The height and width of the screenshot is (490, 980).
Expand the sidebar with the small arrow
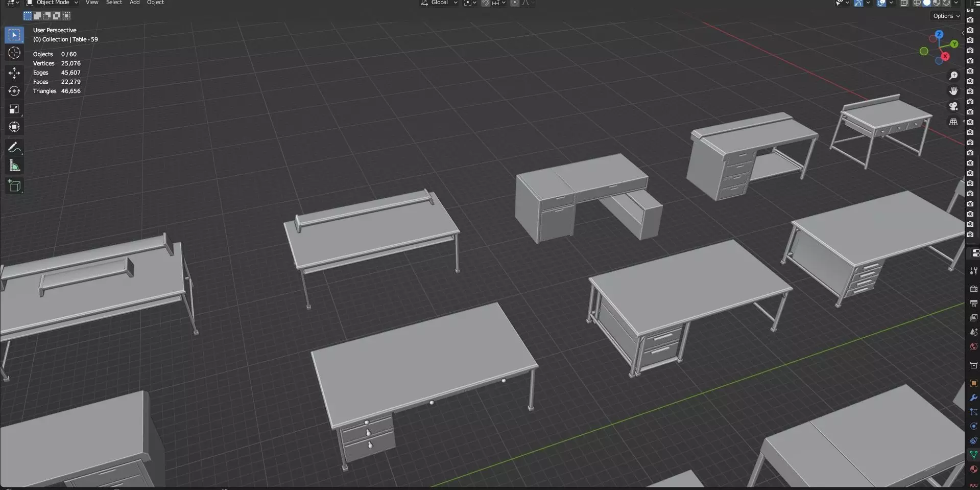click(963, 33)
